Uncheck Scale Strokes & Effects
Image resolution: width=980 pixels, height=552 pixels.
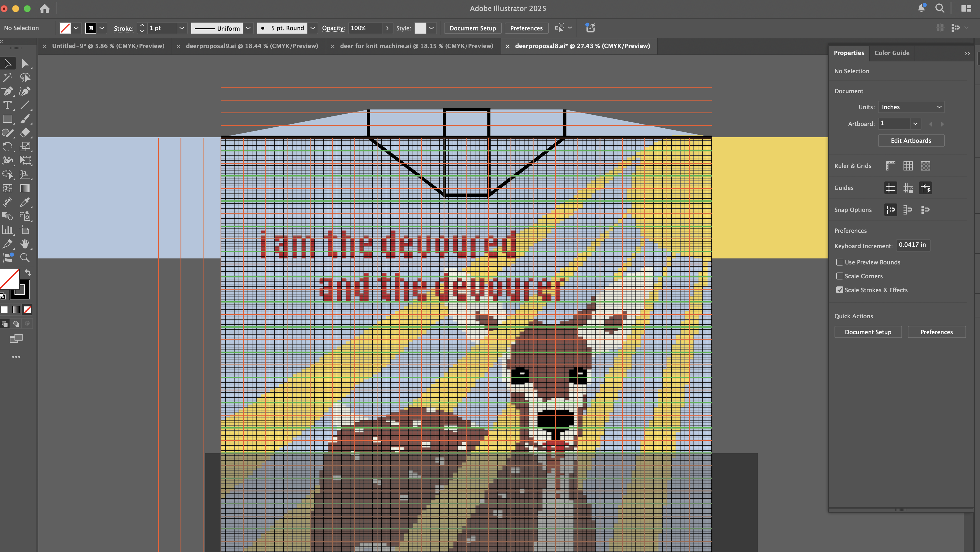839,290
